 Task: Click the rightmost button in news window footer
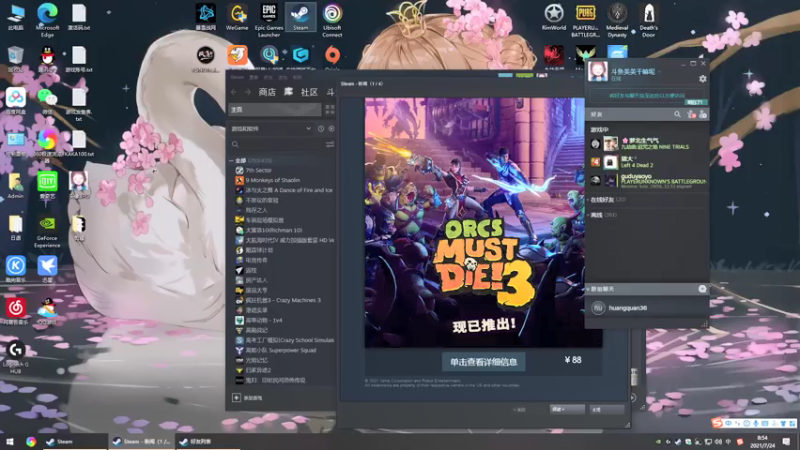point(607,409)
